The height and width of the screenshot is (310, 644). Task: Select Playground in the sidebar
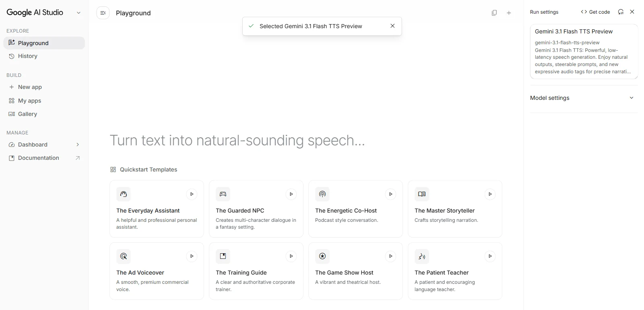[44, 43]
